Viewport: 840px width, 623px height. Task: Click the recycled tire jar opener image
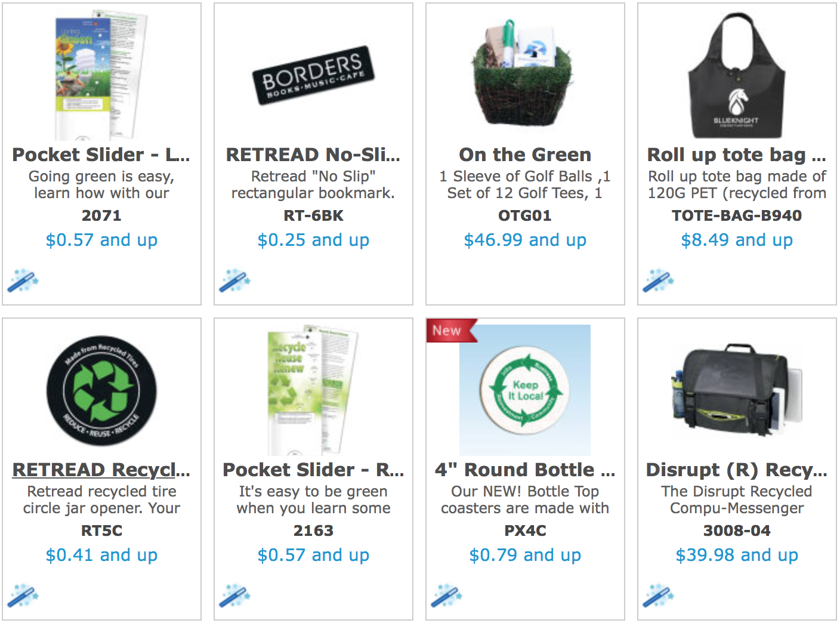[101, 390]
